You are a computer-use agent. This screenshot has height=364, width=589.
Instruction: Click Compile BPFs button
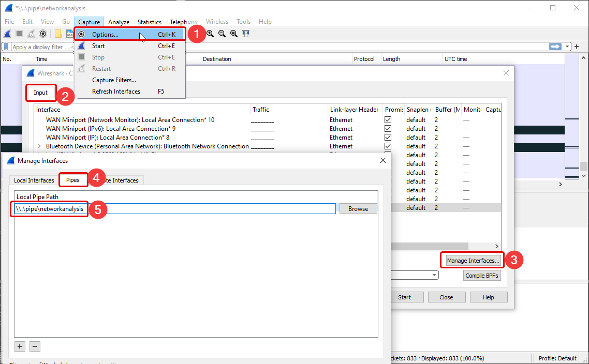482,276
